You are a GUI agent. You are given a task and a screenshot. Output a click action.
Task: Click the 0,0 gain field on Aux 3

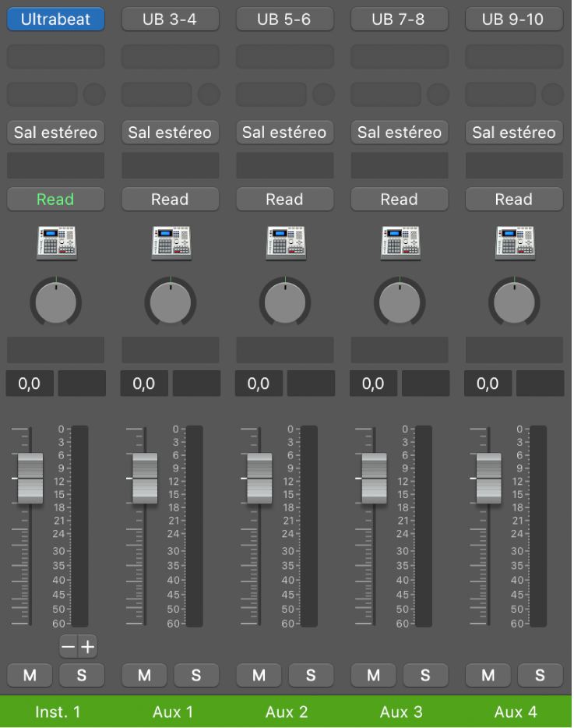point(374,383)
